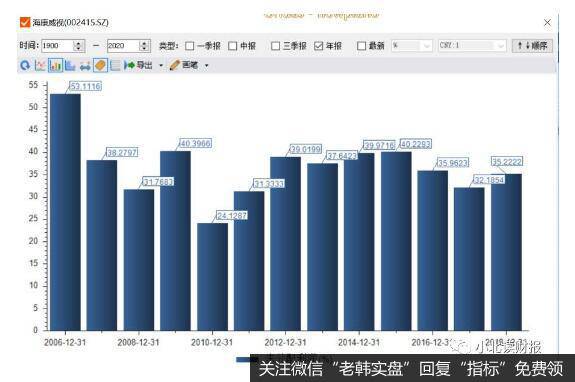The width and height of the screenshot is (575, 382).
Task: Enable the 最新 checkbox
Action: [361, 46]
